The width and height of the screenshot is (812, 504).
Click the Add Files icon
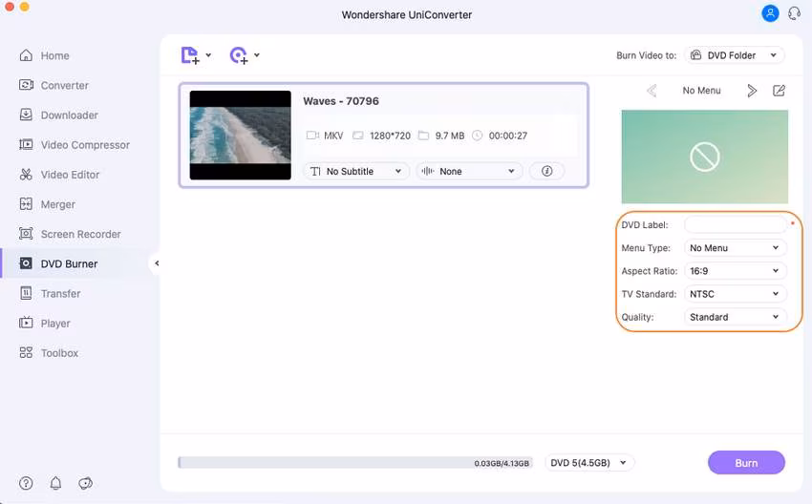(x=190, y=54)
